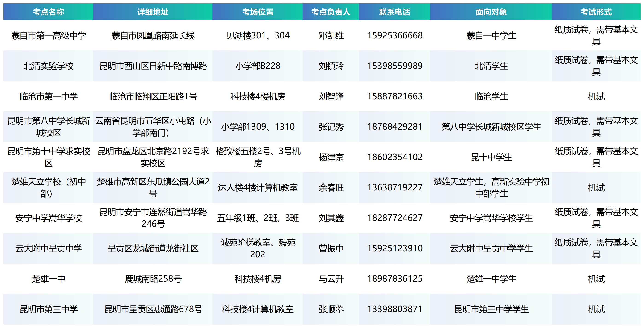
Task: Click the 考试形式 column header
Action: tap(596, 12)
